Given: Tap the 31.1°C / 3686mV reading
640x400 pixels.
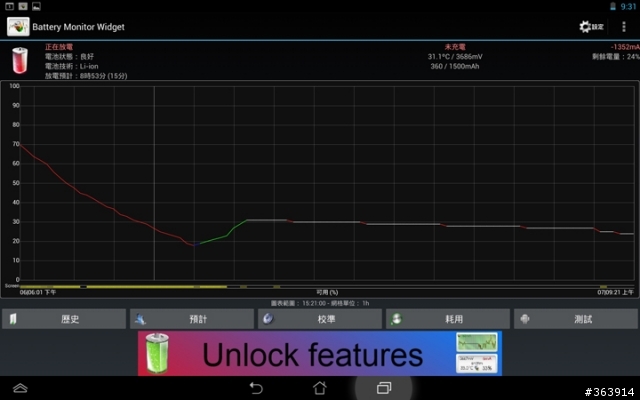Looking at the screenshot, I should point(455,57).
